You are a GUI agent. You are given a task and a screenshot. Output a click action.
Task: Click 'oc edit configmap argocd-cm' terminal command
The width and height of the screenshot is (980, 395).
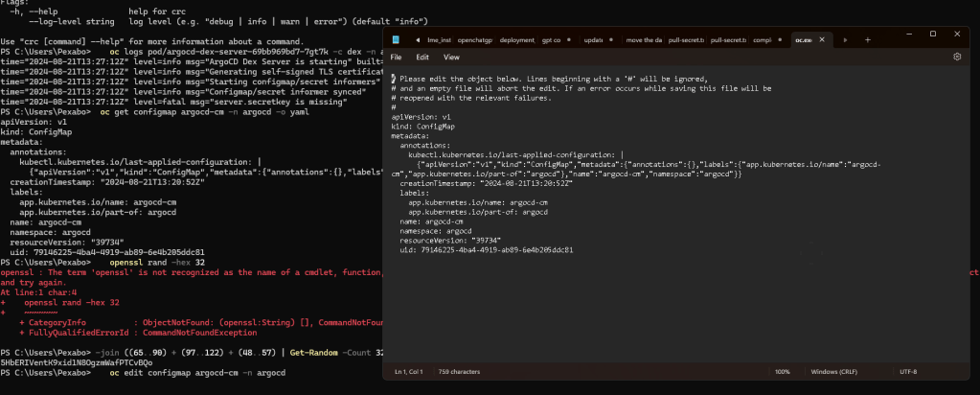click(197, 372)
